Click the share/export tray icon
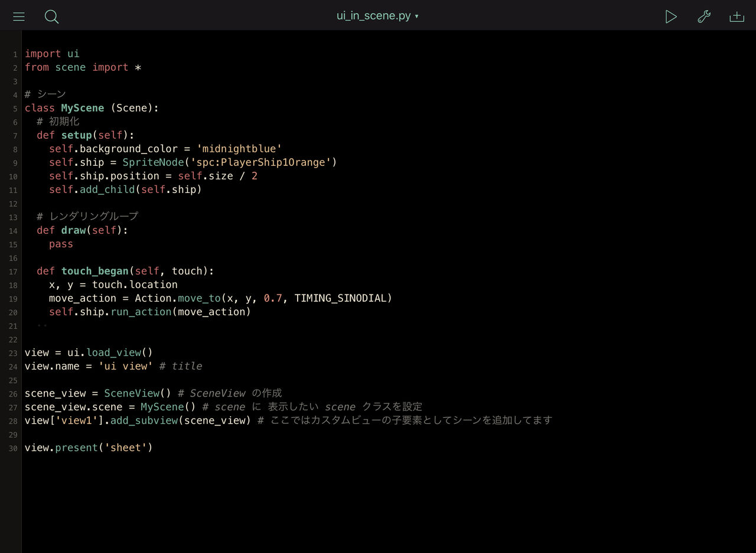756x553 pixels. [x=737, y=16]
